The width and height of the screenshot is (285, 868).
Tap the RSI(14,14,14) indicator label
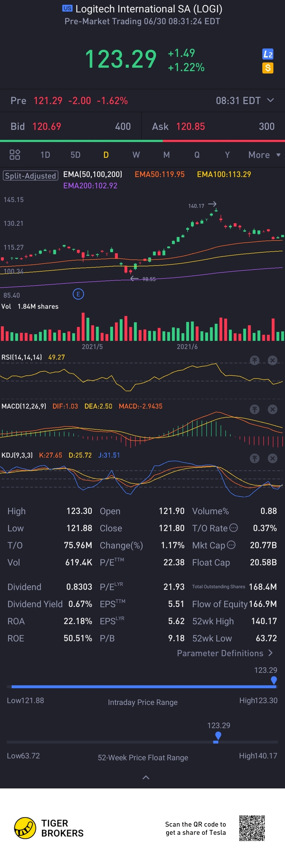pos(22,357)
